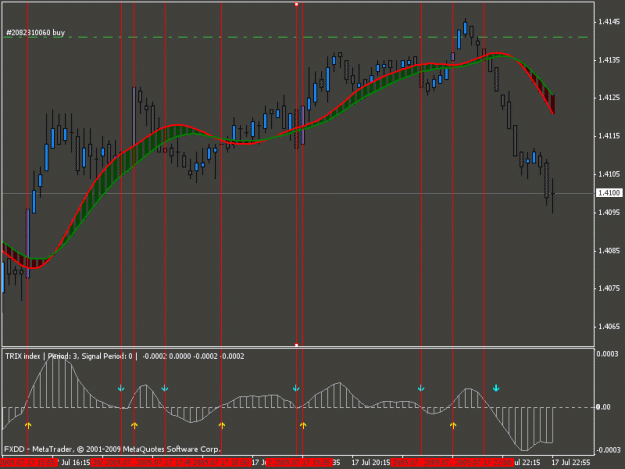Click the 1.4075 price scale label

click(x=609, y=288)
